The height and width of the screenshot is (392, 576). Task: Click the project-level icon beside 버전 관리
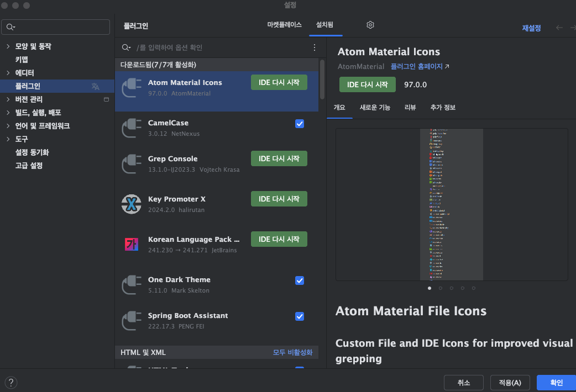[x=107, y=99]
